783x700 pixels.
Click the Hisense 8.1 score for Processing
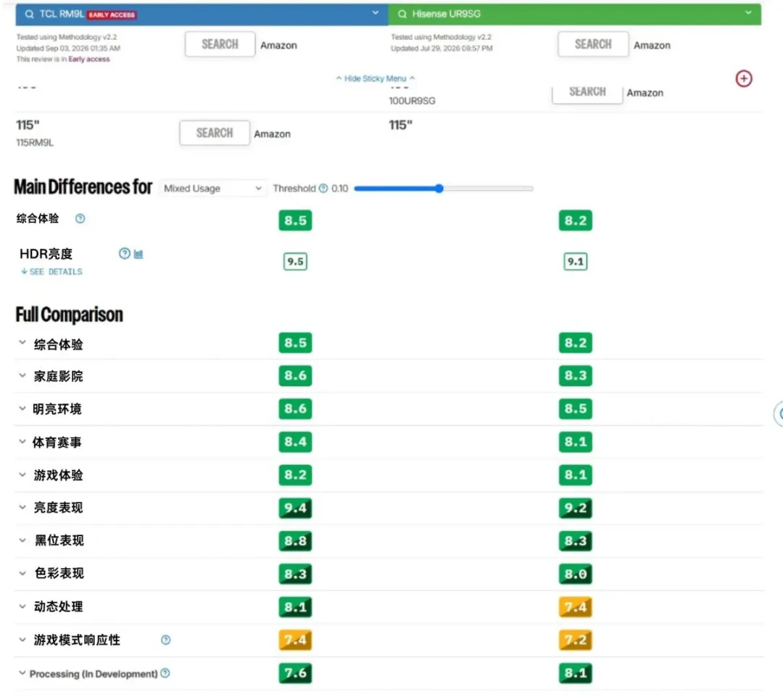[x=575, y=673]
